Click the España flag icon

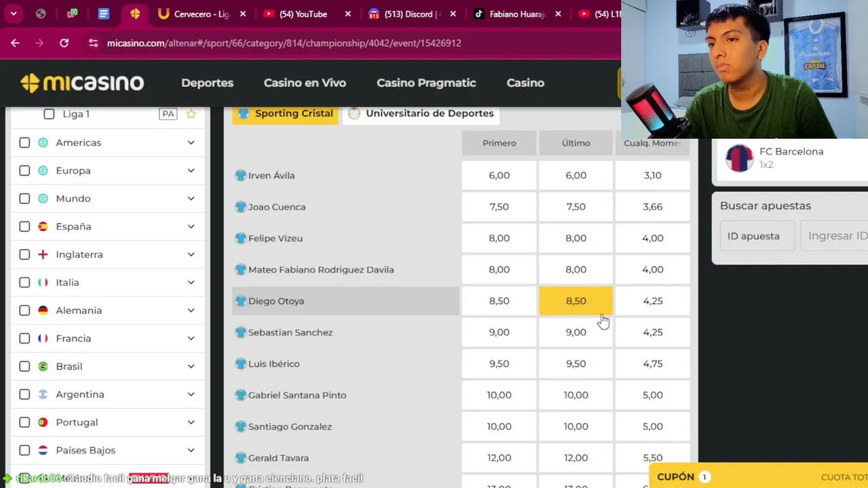(x=43, y=226)
